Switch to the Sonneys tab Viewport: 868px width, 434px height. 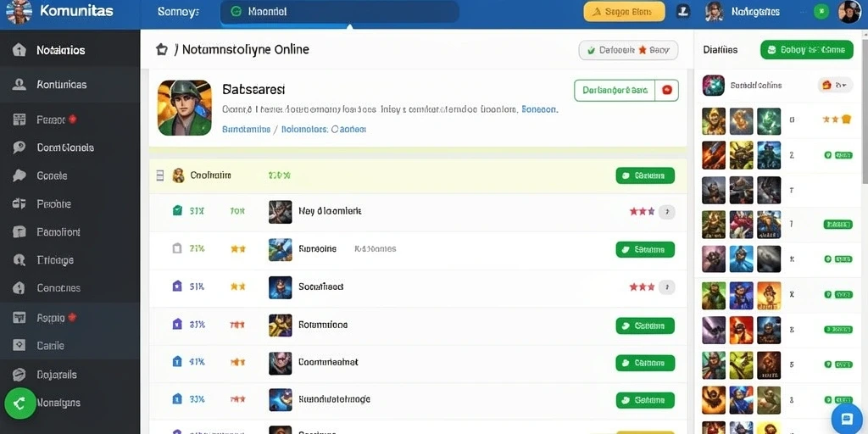pos(178,12)
